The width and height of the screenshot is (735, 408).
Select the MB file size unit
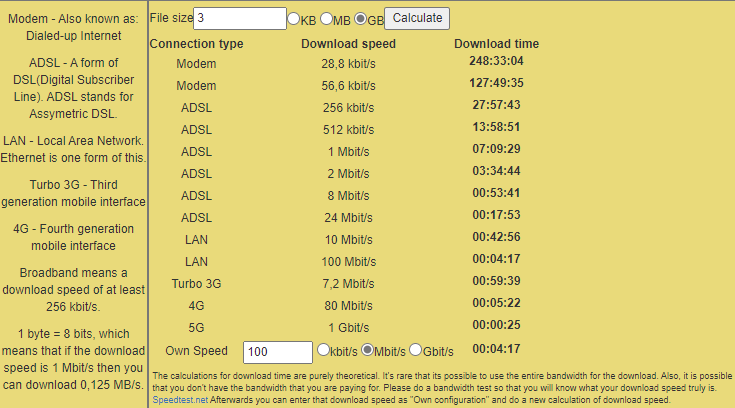[326, 19]
